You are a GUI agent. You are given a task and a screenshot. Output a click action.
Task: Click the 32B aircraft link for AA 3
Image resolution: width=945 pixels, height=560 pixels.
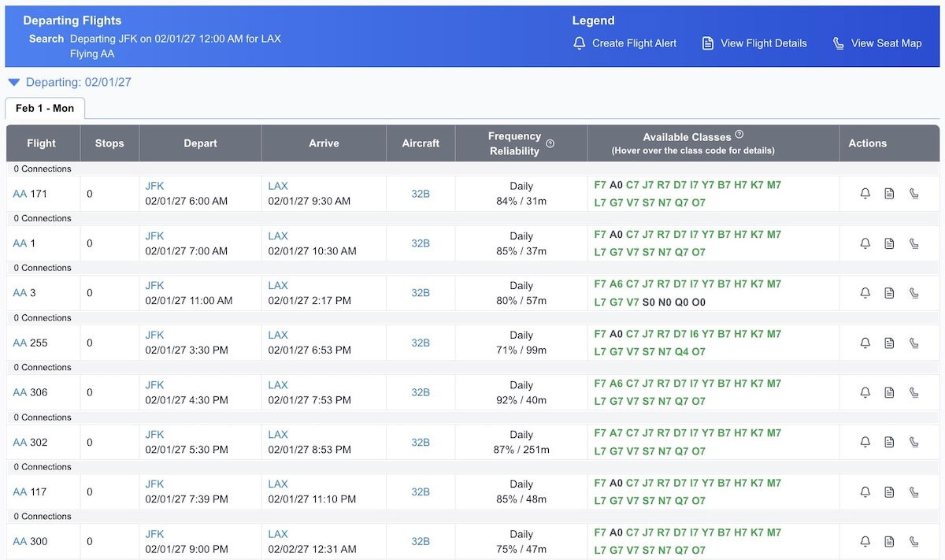[x=421, y=293]
